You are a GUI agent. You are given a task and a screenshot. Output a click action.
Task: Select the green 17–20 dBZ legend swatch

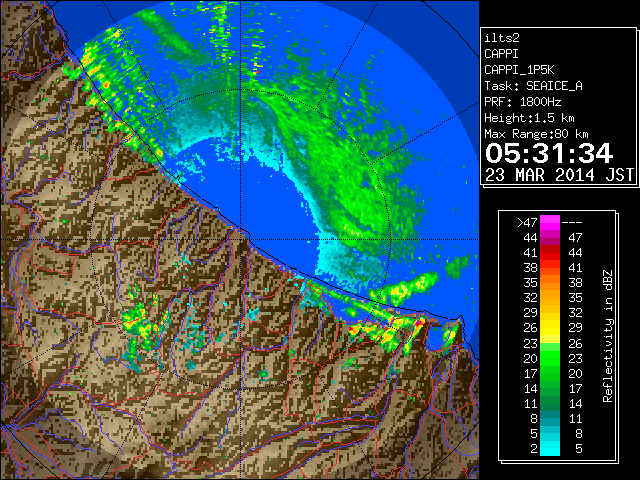tap(550, 373)
